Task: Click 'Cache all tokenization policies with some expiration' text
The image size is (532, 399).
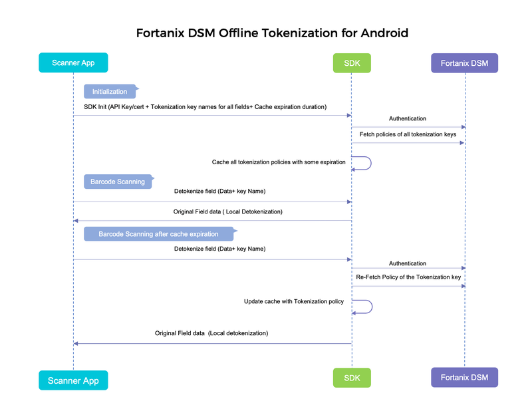Action: click(x=279, y=162)
